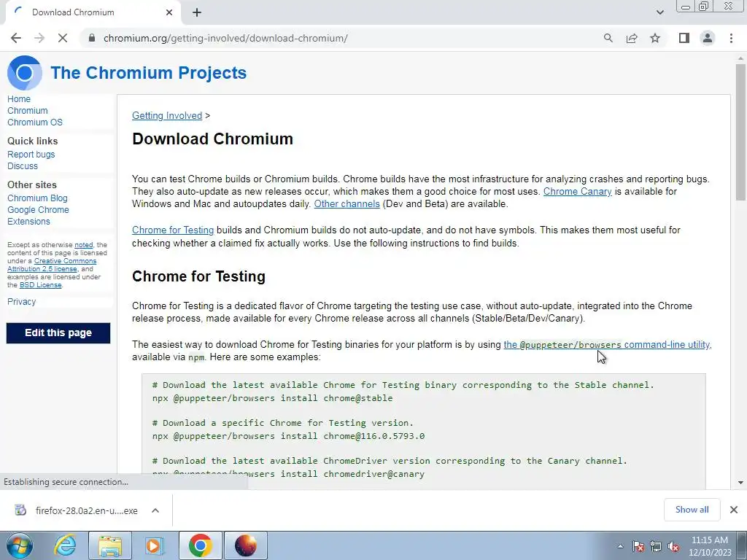The width and height of the screenshot is (747, 560).
Task: Click the muted volume tray icon
Action: [x=673, y=546]
